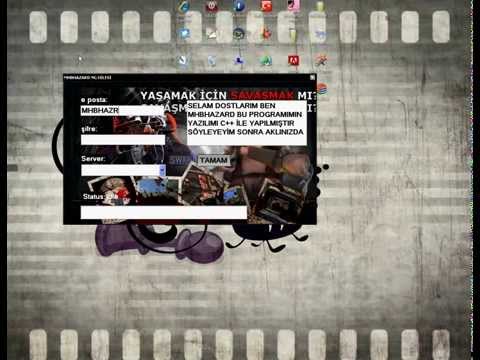Viewport: 480px width, 360px height.
Task: Select the green bottle icon in top row
Action: click(320, 6)
